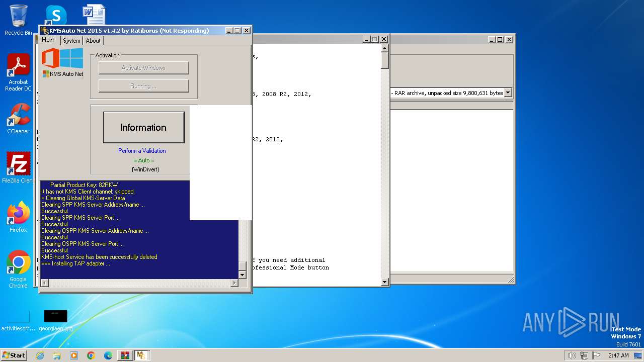Click the KMS Auto Net logo label
Image resolution: width=644 pixels, height=362 pixels.
click(63, 74)
